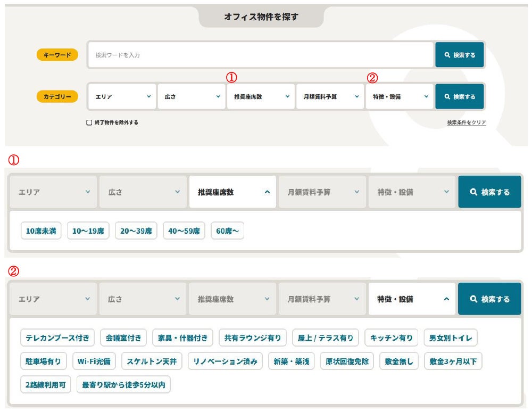Select the Wi-Fi完備 feature tag
Viewport: 532px width, 411px height.
tap(94, 361)
